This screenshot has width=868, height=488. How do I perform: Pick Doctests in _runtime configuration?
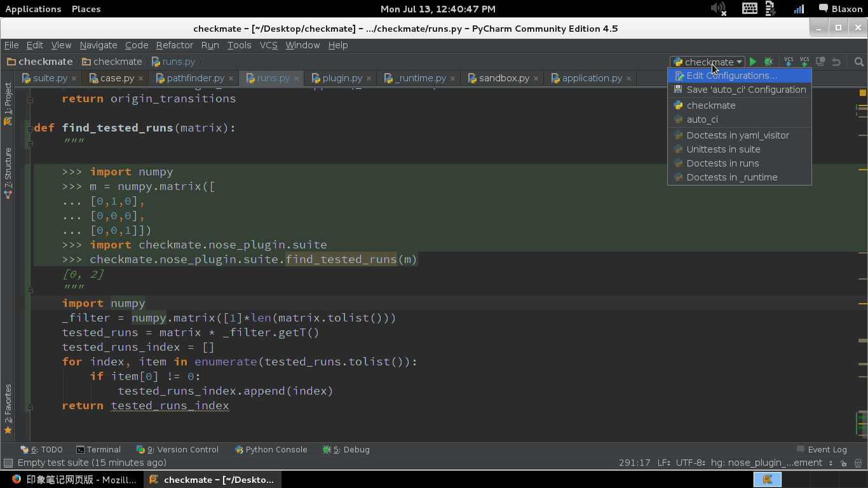click(740, 177)
